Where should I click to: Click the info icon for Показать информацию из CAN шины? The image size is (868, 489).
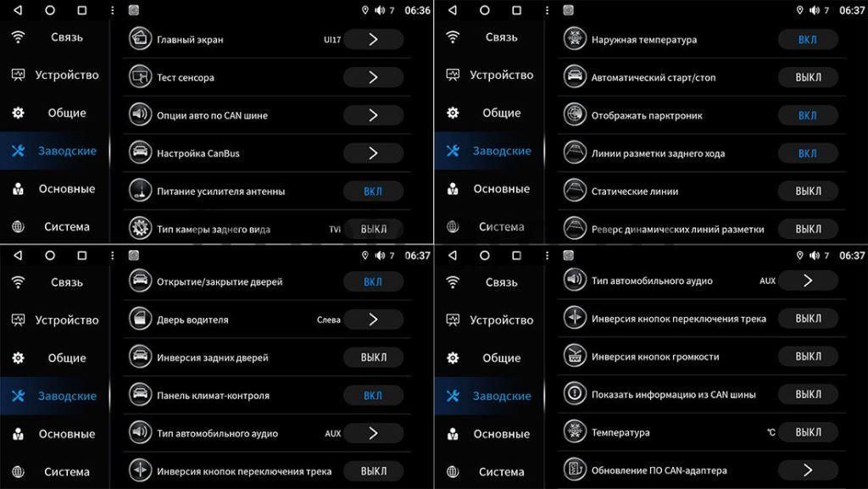(575, 394)
